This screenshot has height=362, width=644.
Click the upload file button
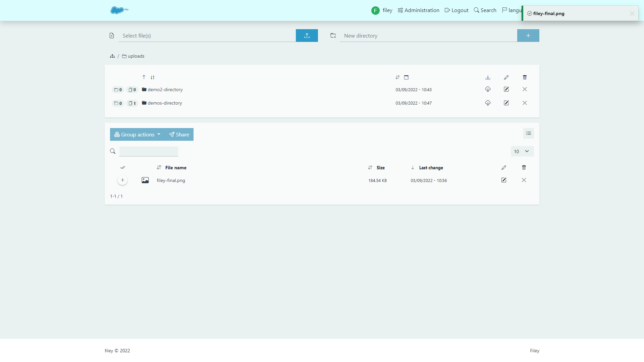[x=307, y=36]
